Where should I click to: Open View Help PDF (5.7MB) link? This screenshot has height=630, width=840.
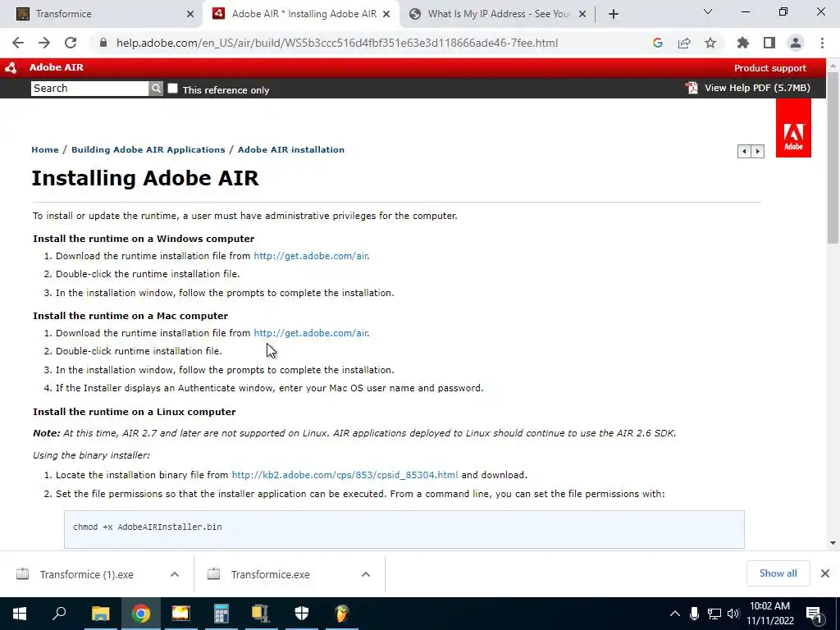[757, 88]
